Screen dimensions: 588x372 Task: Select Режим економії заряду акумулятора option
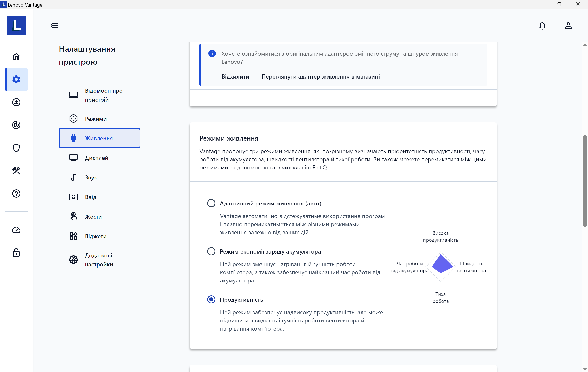pos(211,251)
